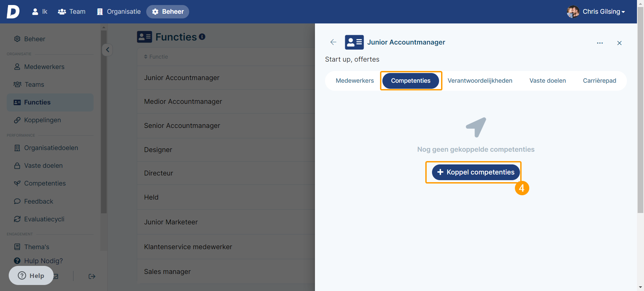Open the Hulp Nodig? link
The image size is (644, 291).
click(x=43, y=261)
